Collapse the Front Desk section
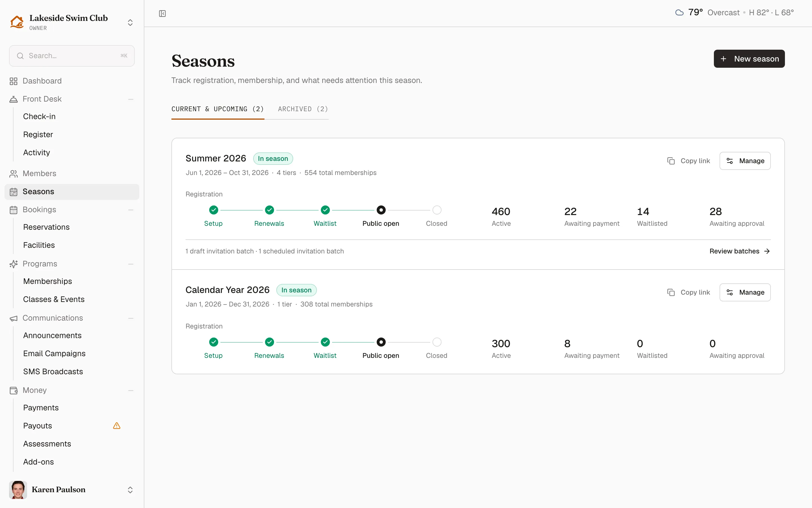812x508 pixels. [x=131, y=99]
